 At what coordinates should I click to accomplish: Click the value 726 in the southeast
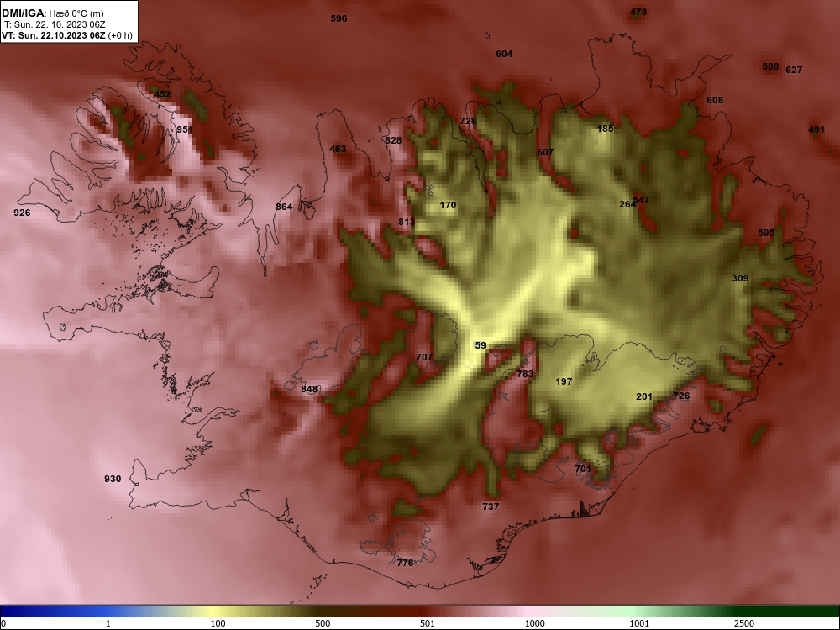(681, 396)
